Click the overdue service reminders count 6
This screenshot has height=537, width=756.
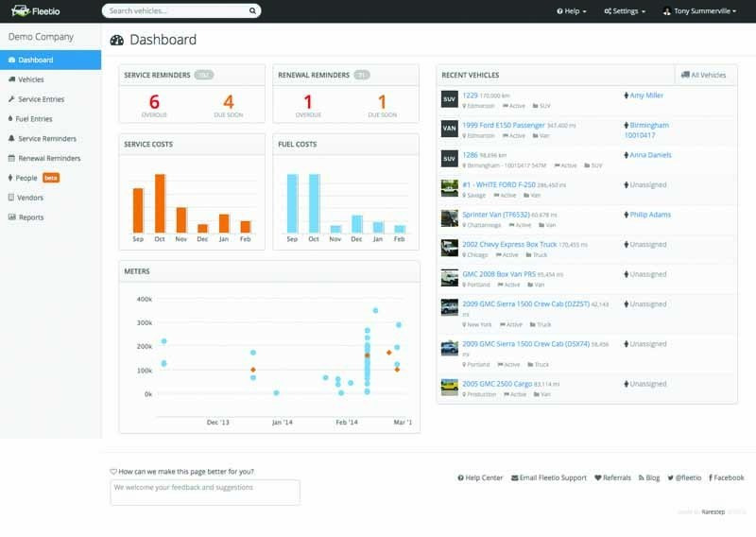click(x=154, y=102)
